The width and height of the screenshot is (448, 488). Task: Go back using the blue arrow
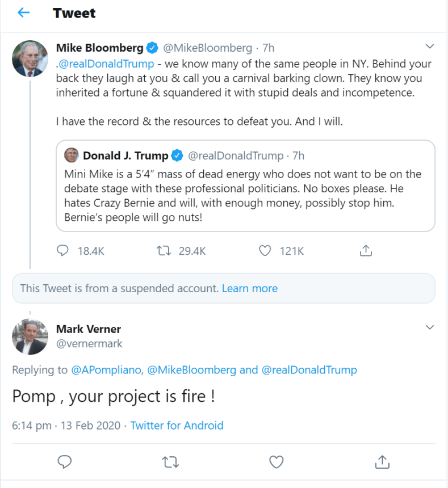[24, 12]
